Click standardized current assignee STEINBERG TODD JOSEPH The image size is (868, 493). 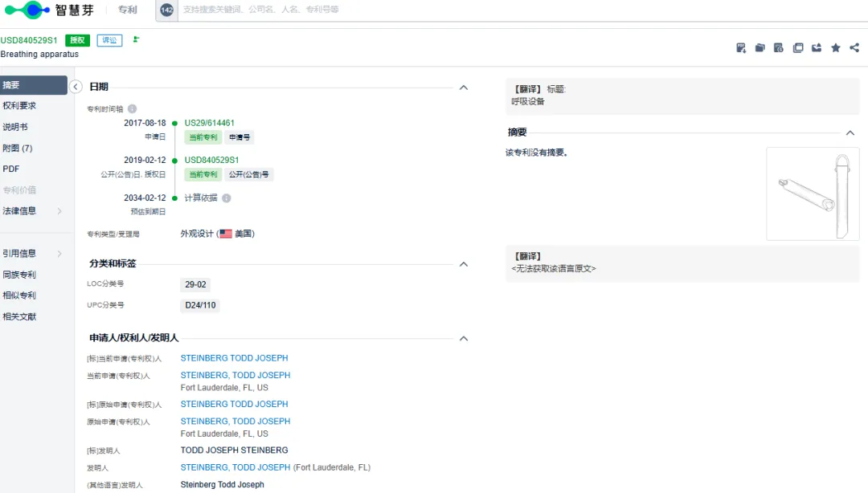point(234,358)
